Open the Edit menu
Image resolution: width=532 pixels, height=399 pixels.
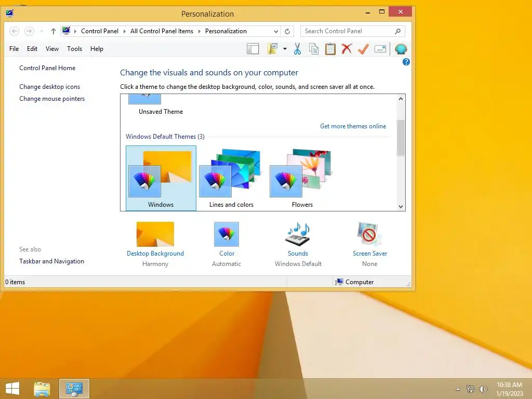(x=32, y=49)
